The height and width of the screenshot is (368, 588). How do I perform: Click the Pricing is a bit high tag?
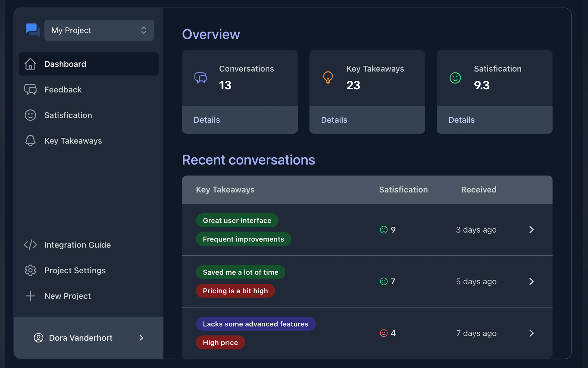[x=235, y=291]
